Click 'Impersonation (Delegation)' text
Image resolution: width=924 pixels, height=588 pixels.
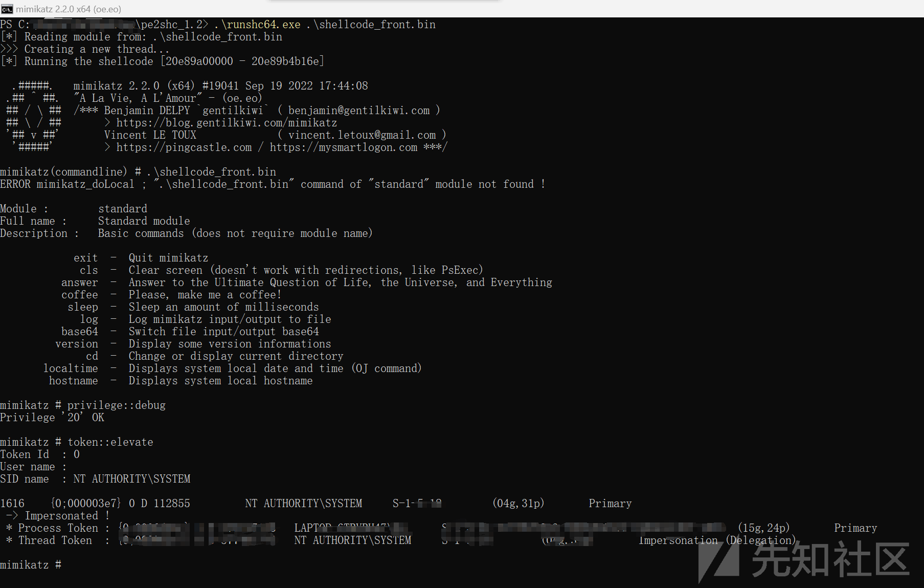point(717,540)
